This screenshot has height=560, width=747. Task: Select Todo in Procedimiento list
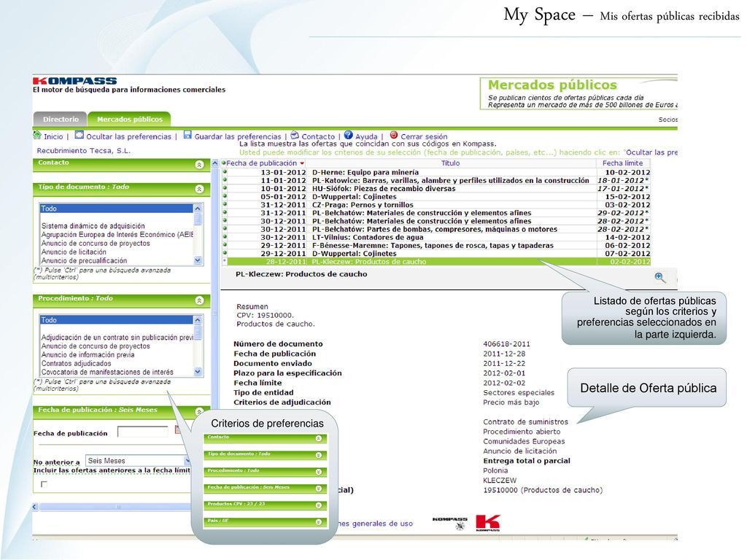[116, 320]
